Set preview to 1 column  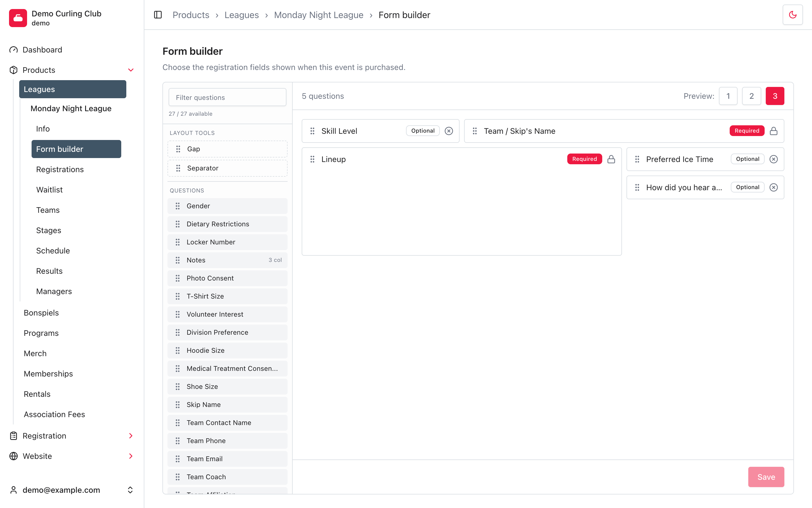tap(728, 96)
